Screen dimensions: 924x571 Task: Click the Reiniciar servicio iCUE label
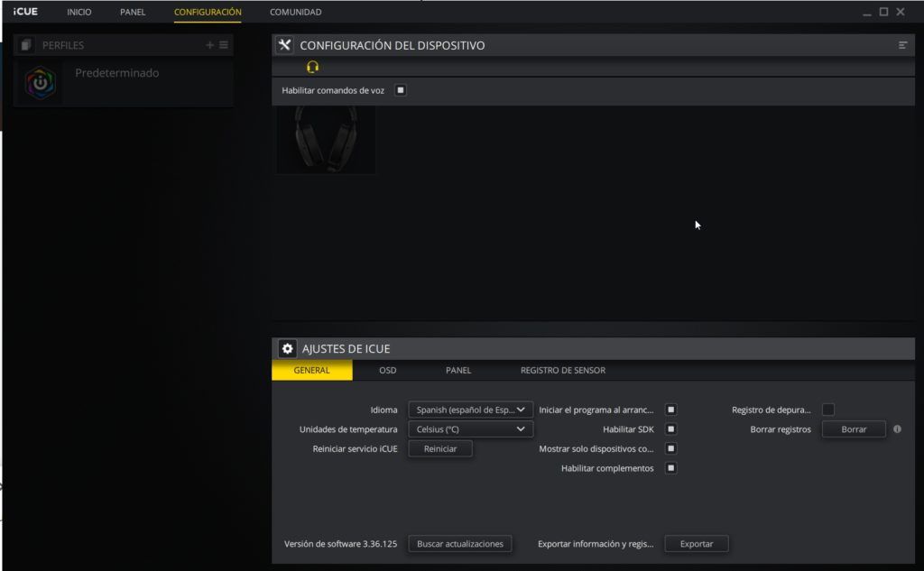click(x=355, y=448)
